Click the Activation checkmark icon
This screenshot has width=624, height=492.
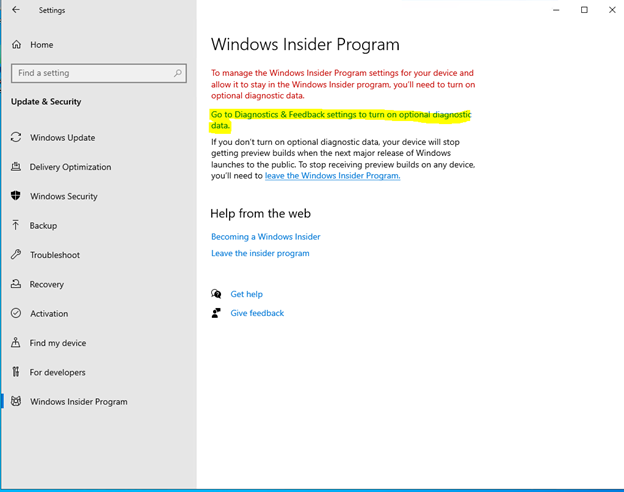pyautogui.click(x=16, y=313)
